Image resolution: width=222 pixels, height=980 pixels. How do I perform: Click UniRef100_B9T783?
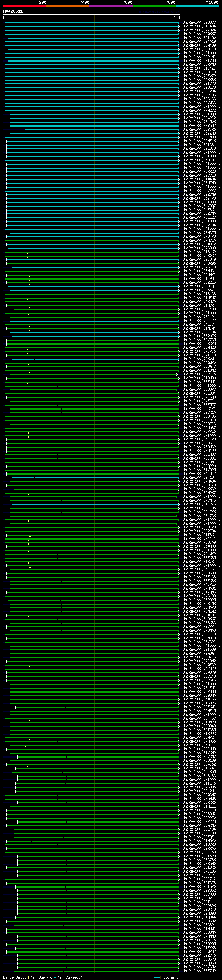199,60
